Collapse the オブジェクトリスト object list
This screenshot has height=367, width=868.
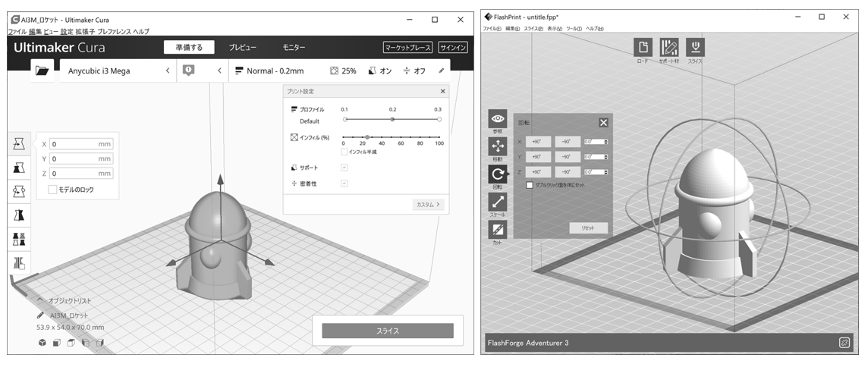[40, 300]
